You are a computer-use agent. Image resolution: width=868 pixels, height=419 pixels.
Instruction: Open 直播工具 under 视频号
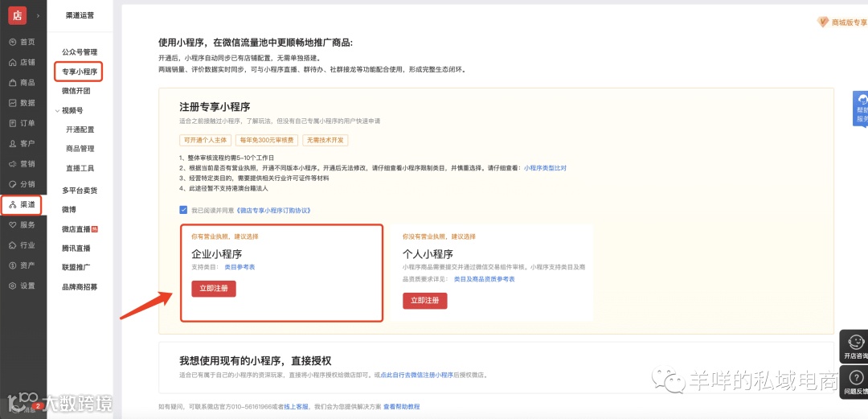pos(80,168)
